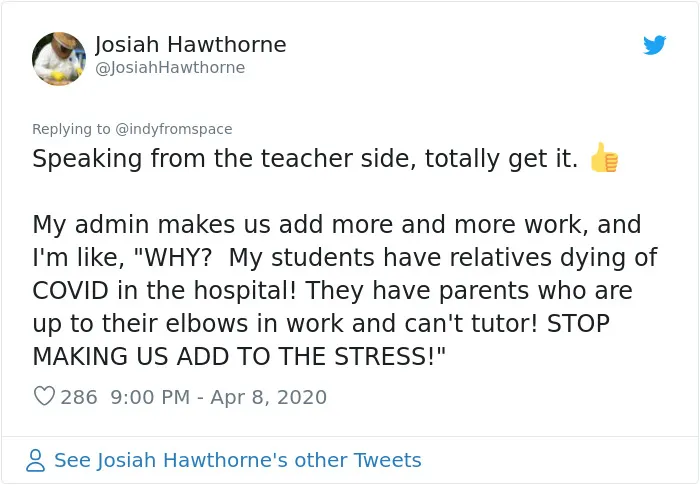Screen dimensions: 700x485
Task: Click the word Tweets in the footer link
Action: pyautogui.click(x=387, y=460)
